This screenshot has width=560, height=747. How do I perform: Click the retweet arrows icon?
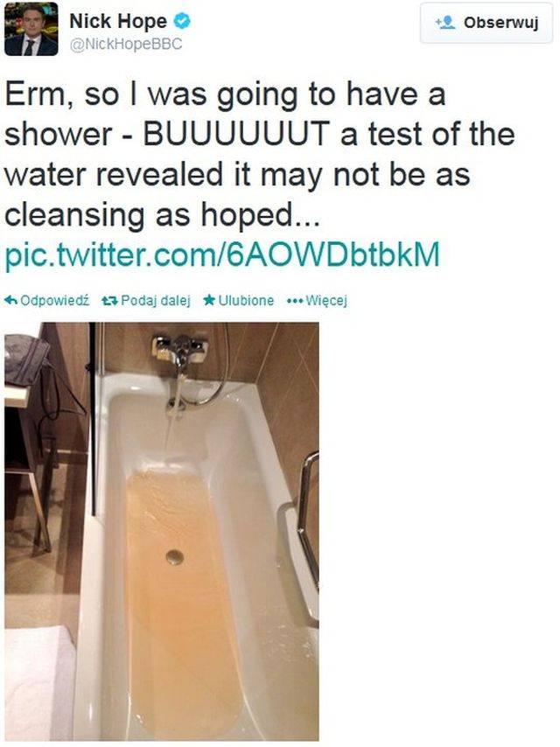[109, 301]
